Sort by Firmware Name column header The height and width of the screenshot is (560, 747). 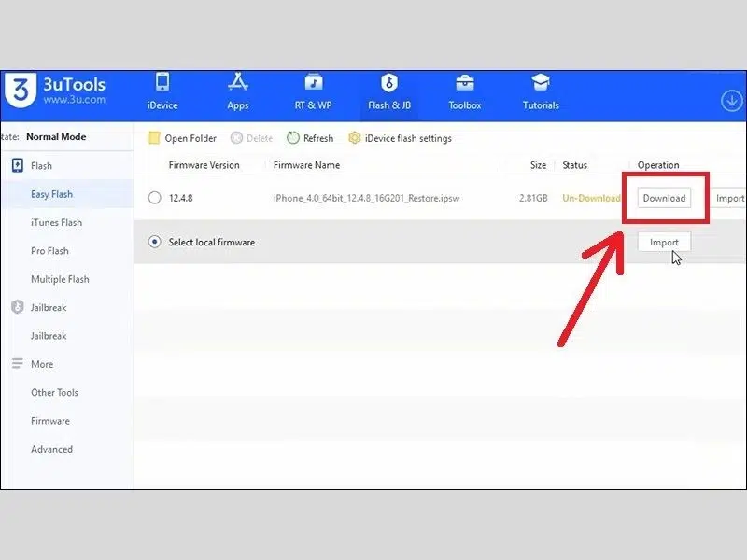pos(306,165)
